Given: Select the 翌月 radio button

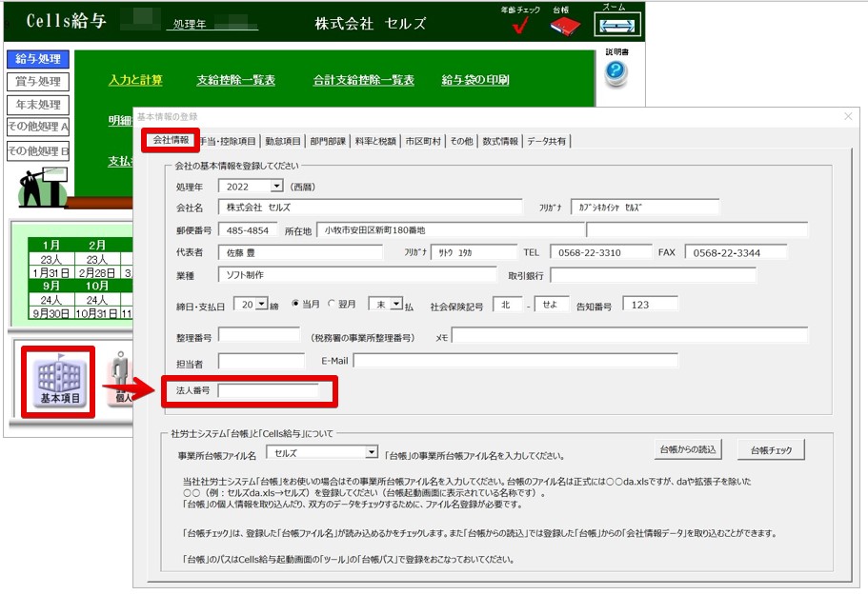Looking at the screenshot, I should (332, 304).
